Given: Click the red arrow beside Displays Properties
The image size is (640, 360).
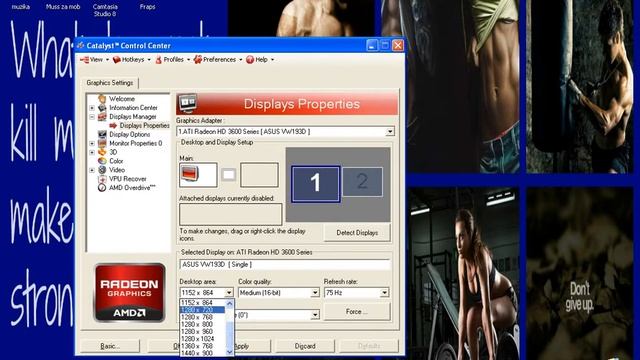Looking at the screenshot, I should pos(113,126).
